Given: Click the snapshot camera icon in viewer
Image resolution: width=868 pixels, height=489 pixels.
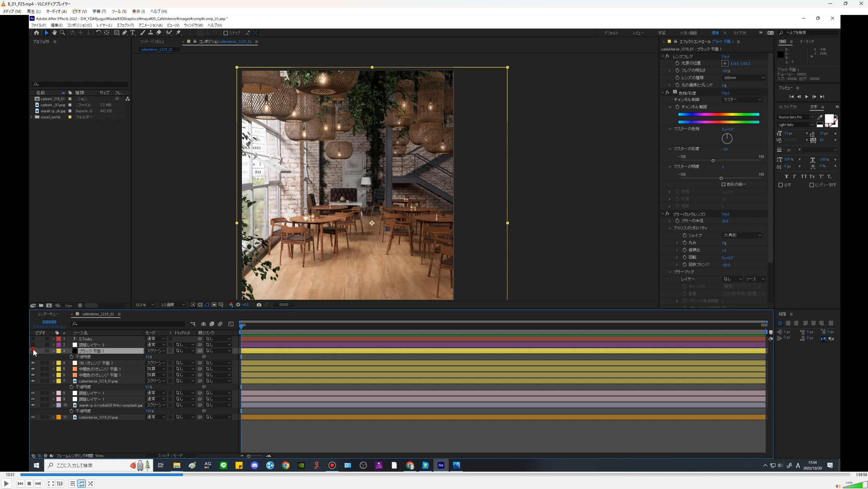Looking at the screenshot, I should coord(259,305).
